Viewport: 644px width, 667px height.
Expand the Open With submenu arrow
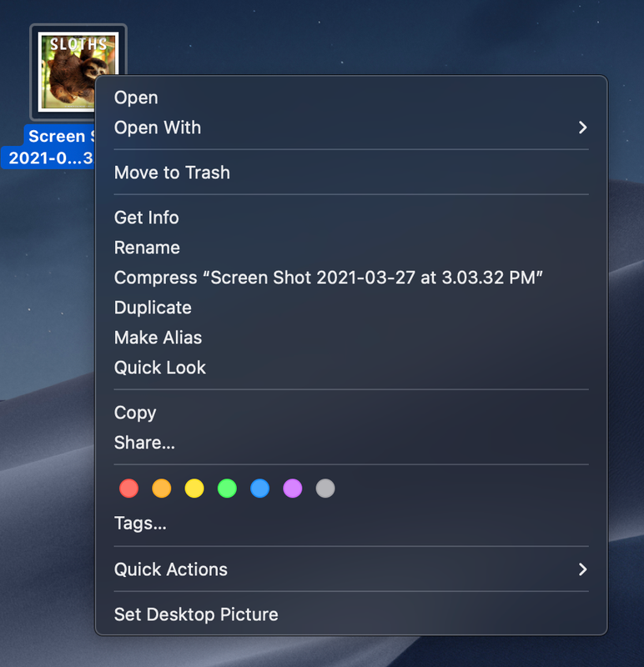tap(582, 128)
